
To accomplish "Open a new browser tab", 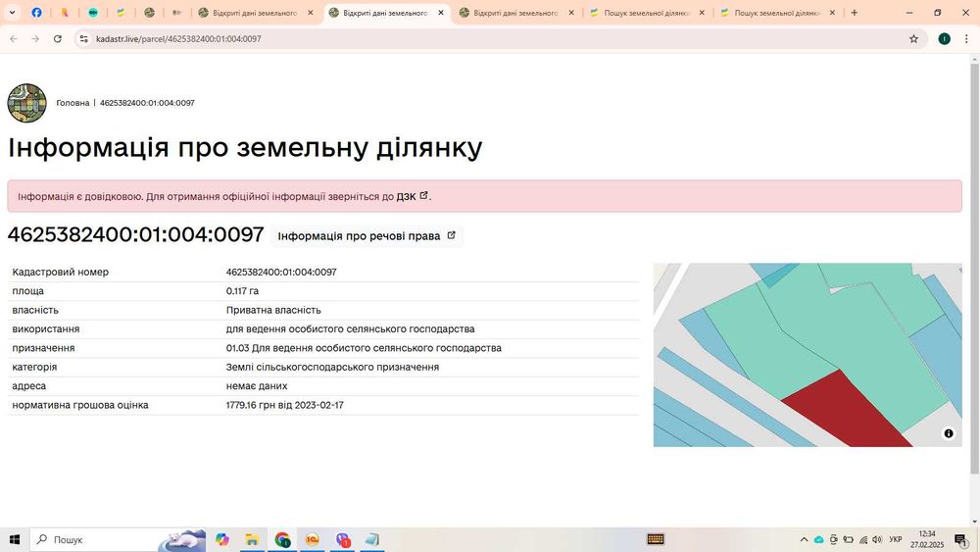I will coord(855,13).
